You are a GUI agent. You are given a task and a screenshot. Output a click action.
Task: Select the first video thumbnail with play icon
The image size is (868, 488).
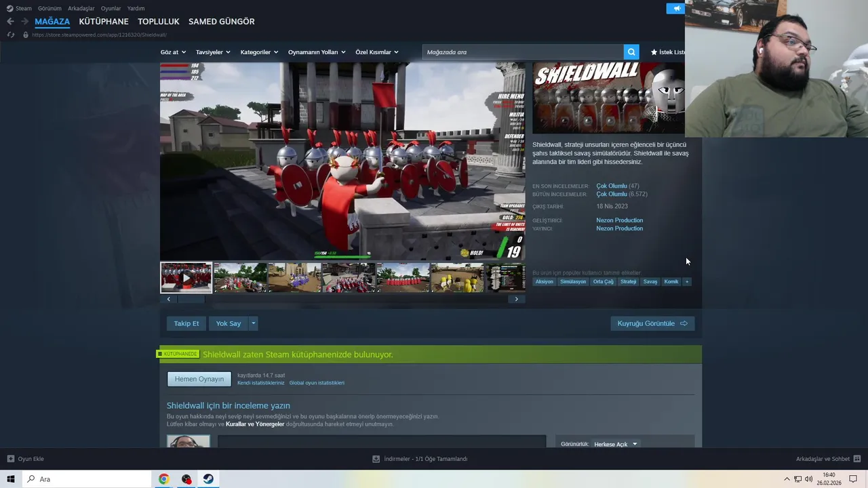click(186, 278)
